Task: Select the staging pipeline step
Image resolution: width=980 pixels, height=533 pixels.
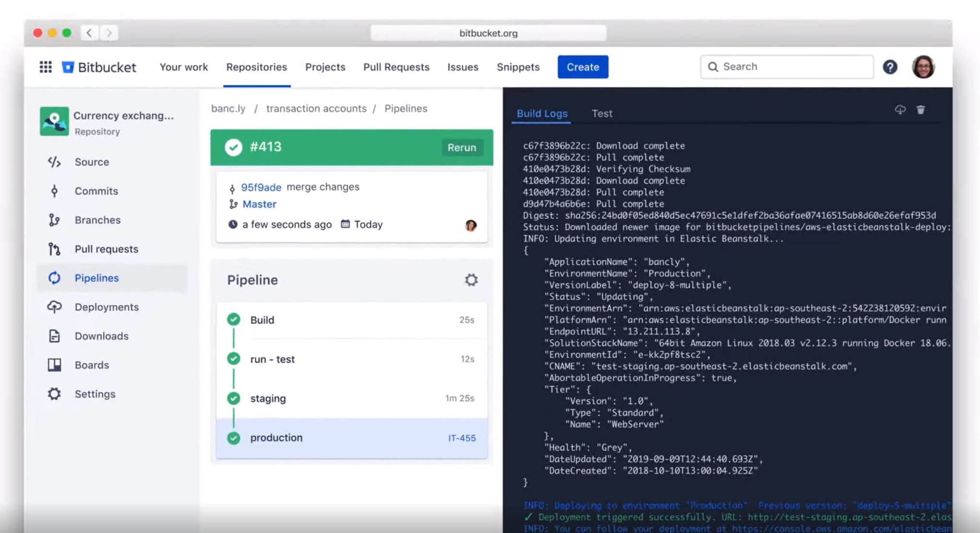Action: click(351, 398)
